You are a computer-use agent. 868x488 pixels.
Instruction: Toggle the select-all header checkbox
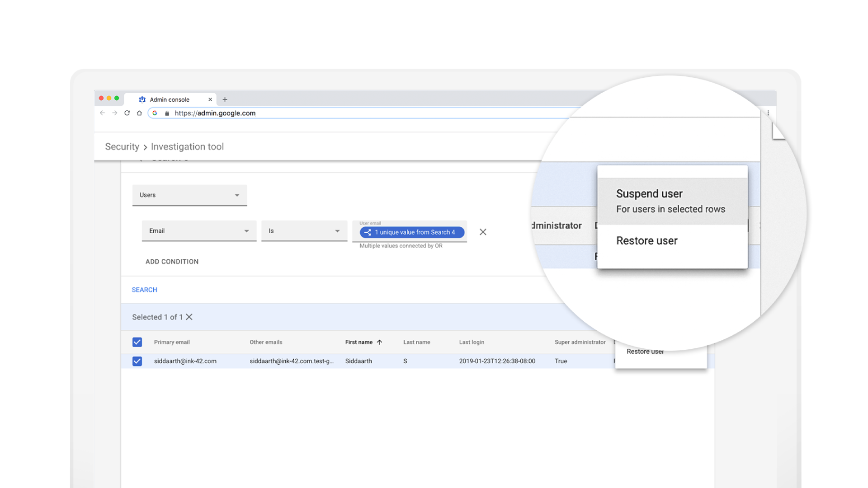point(137,342)
